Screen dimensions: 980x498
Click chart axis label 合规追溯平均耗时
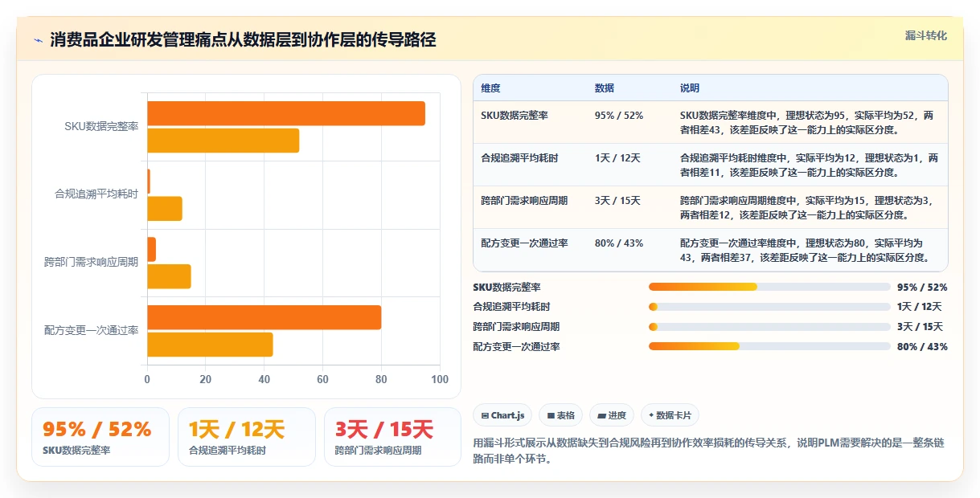point(96,194)
